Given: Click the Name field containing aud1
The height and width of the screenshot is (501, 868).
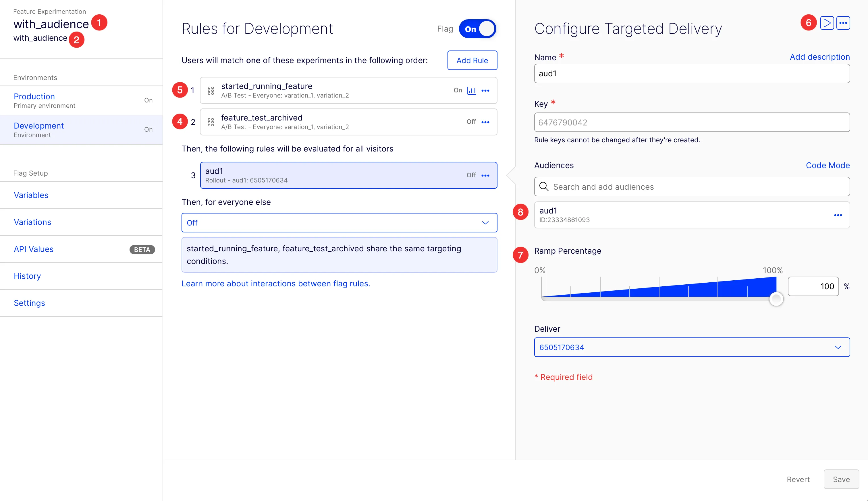Looking at the screenshot, I should tap(692, 73).
